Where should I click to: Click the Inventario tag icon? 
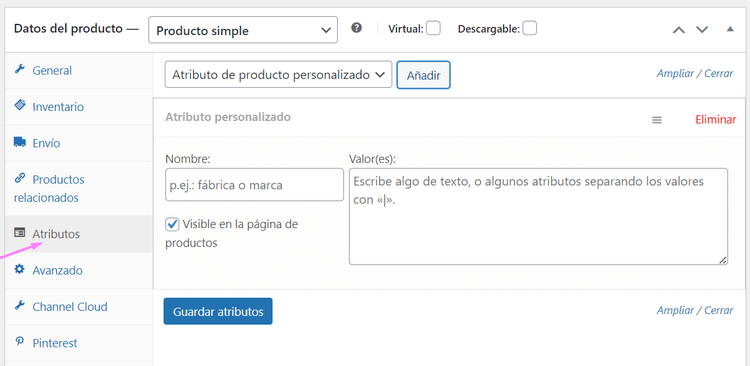pyautogui.click(x=20, y=105)
